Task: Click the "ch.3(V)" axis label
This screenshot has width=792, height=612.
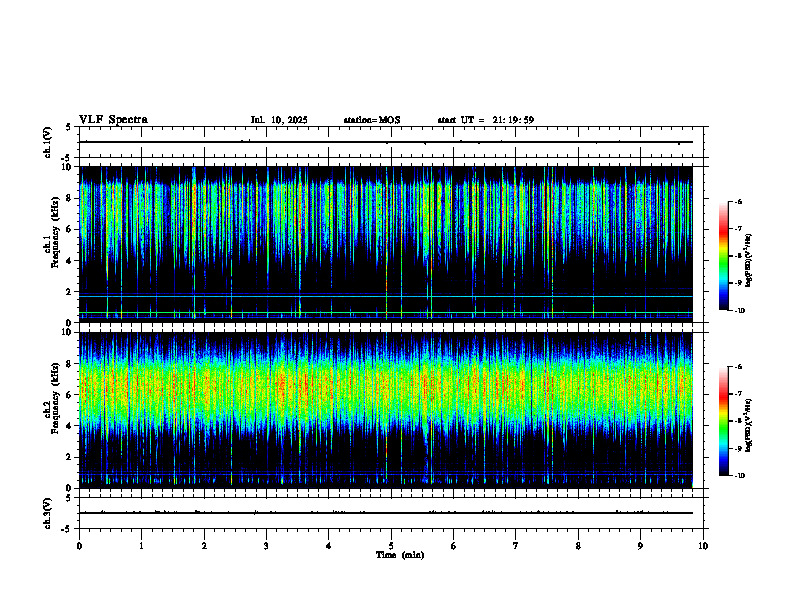Action: [x=47, y=513]
